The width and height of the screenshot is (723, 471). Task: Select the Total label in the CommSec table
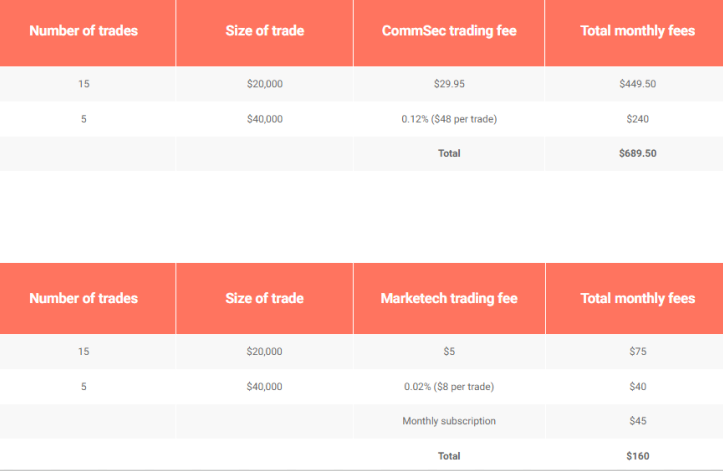pos(449,154)
